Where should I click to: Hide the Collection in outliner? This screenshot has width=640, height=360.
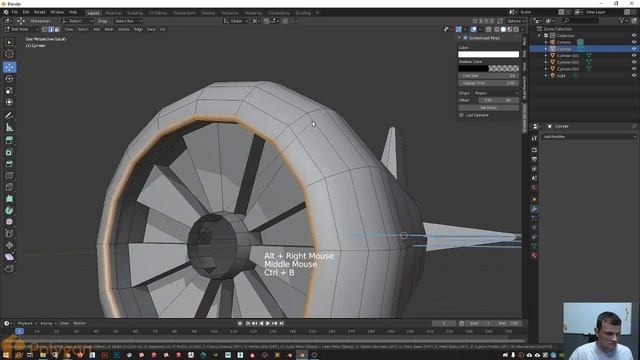tap(634, 36)
